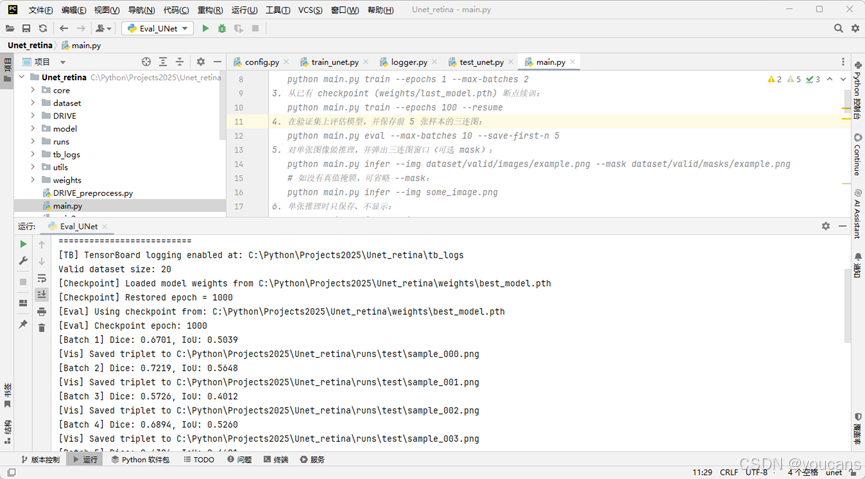Click the restore layout icon in run panel
865x479 pixels.
(x=23, y=303)
